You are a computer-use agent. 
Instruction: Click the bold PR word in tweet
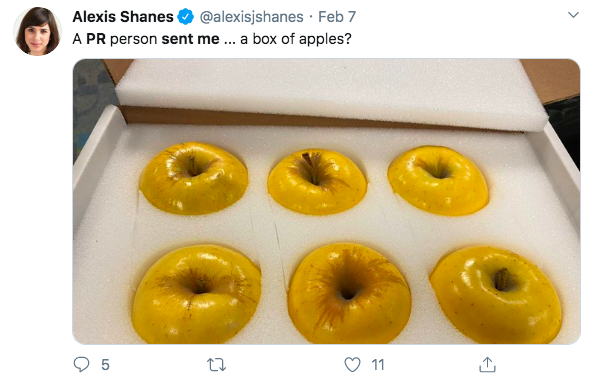point(96,39)
